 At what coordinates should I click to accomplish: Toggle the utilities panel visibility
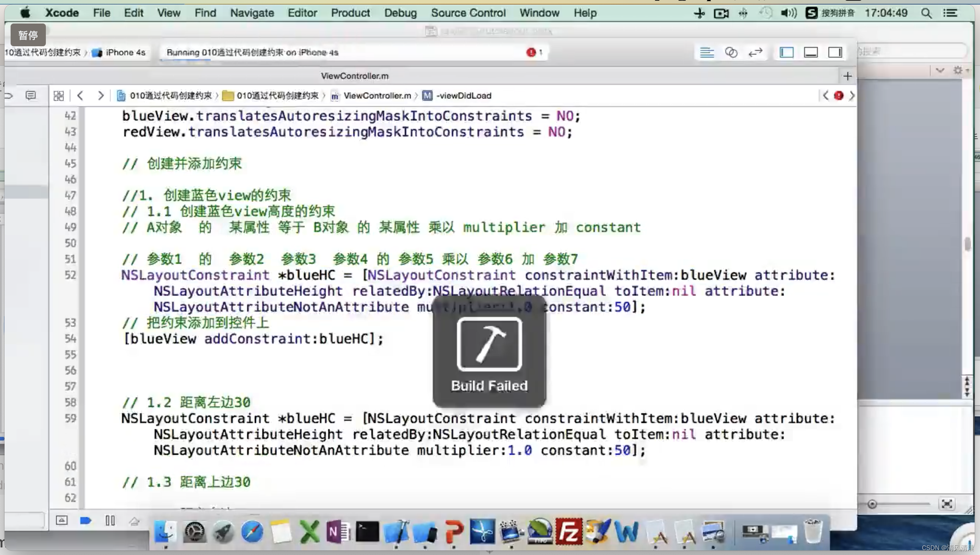pos(835,52)
